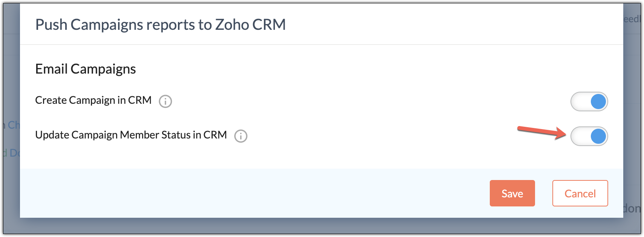Expand the Email Campaigns section
Viewport: 644px width, 237px height.
85,69
